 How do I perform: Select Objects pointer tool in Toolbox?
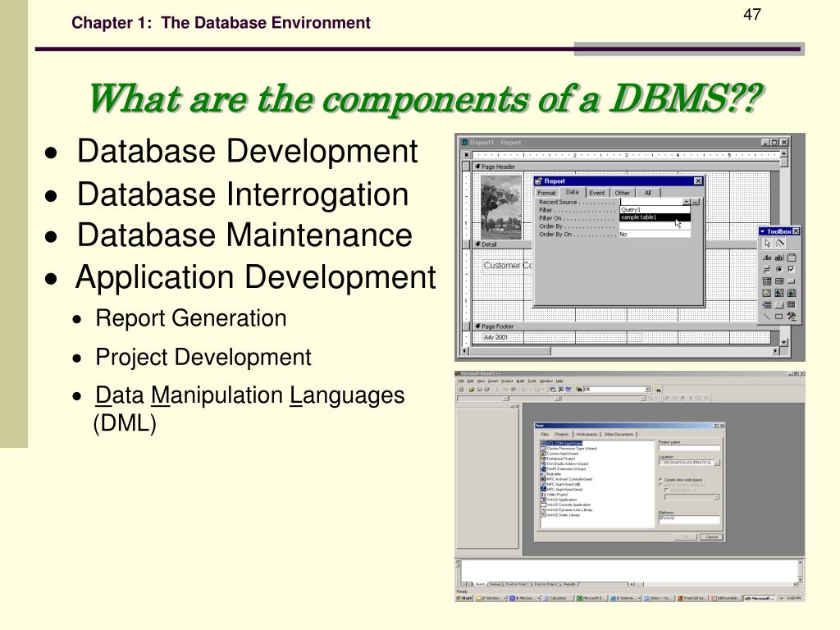(767, 243)
